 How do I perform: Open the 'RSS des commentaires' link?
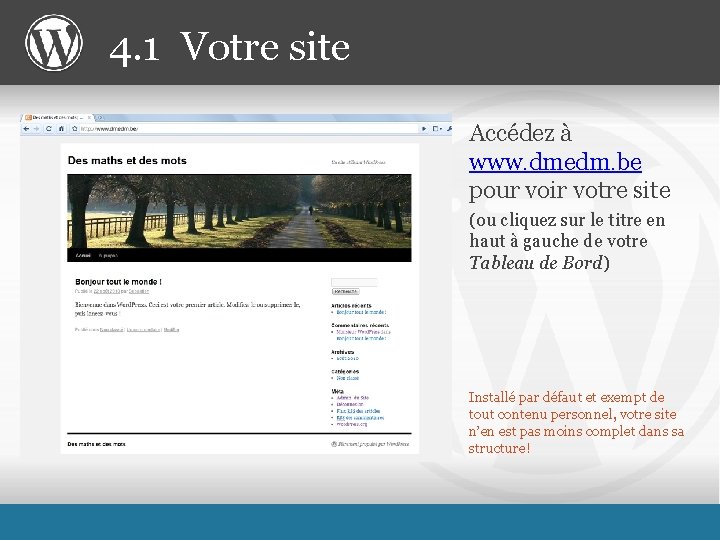coord(360,418)
